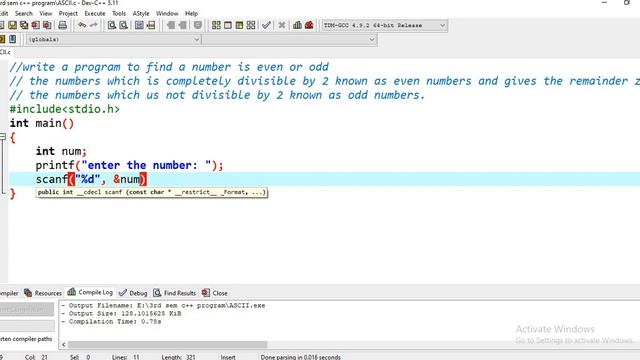The image size is (640, 360).
Task: Click the first comment line about even or odd
Action: point(169,67)
